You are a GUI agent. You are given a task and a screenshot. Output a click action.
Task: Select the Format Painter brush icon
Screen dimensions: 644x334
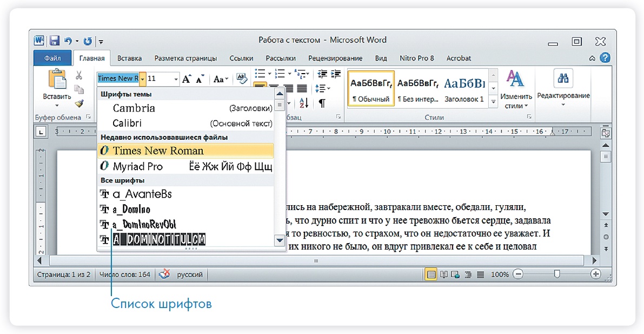79,103
